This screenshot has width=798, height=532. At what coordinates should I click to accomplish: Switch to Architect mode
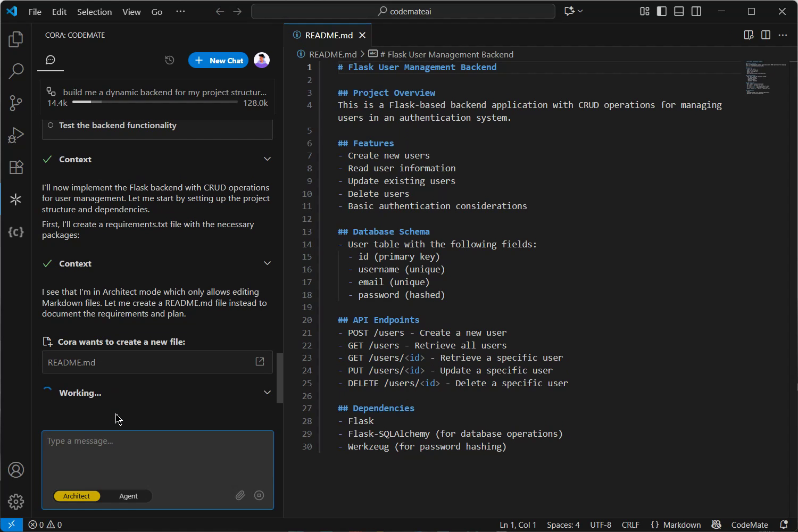77,496
